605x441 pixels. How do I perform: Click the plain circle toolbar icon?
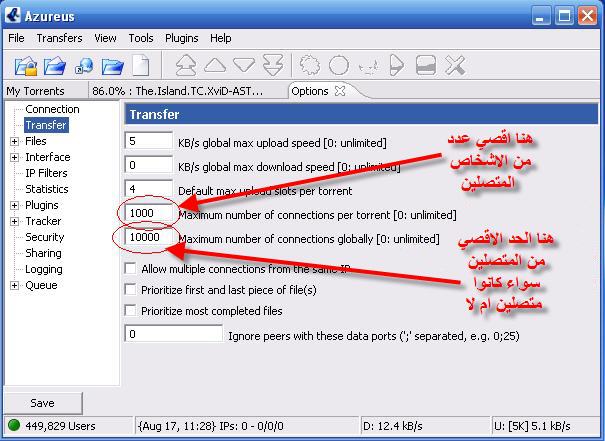click(339, 65)
